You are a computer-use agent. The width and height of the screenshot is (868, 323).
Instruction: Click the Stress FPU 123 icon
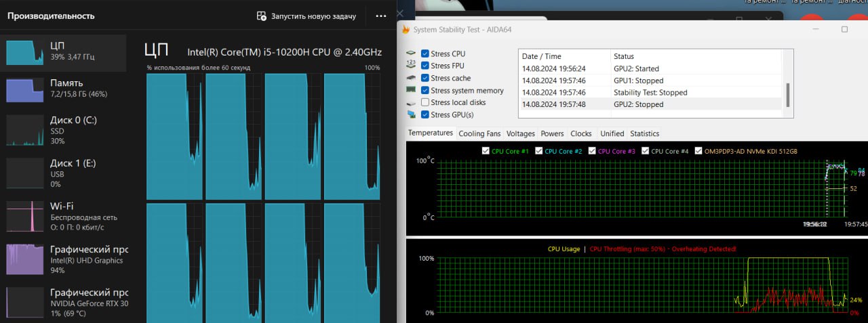[410, 66]
